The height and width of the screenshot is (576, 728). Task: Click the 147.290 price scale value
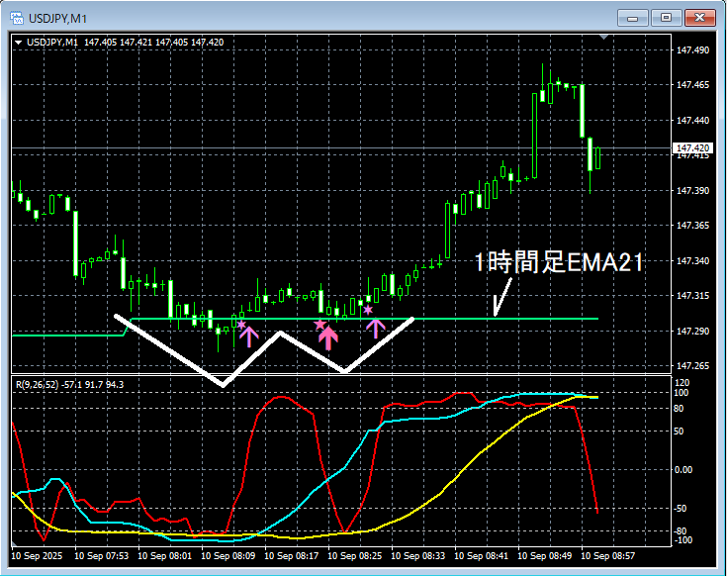coord(692,332)
